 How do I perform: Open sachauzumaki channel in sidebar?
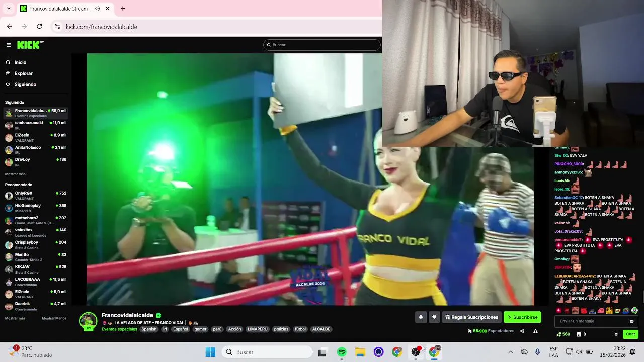click(36, 125)
